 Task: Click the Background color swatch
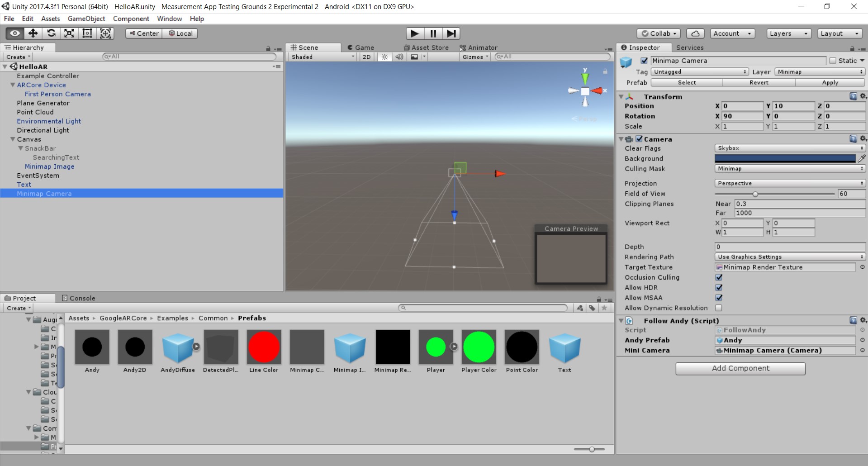point(785,158)
